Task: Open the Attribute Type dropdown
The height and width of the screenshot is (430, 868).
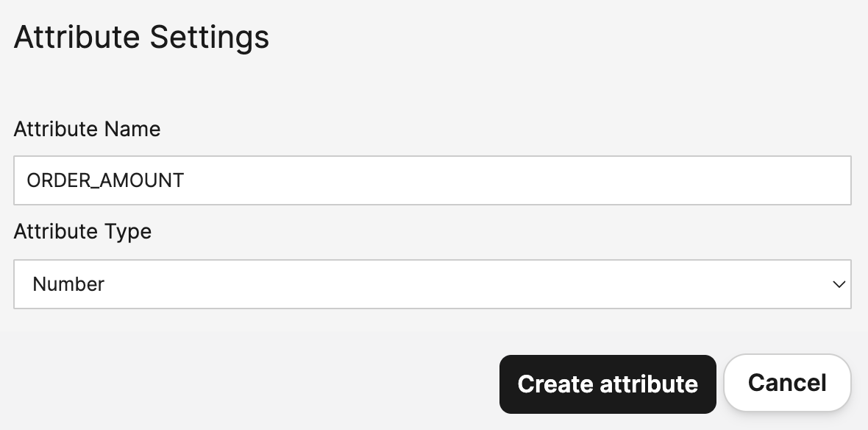Action: click(x=432, y=284)
